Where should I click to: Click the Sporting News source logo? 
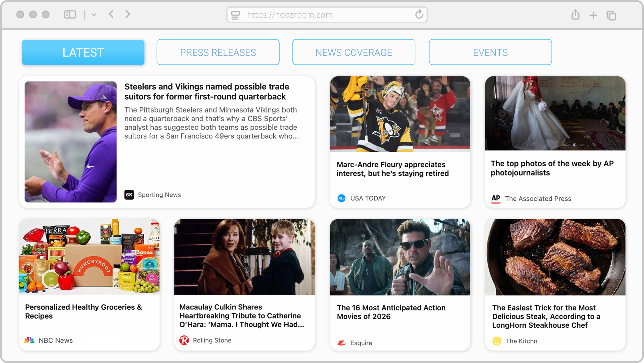click(x=129, y=195)
